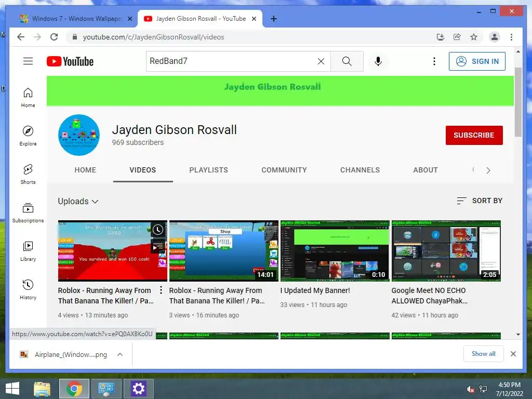This screenshot has height=399, width=532.
Task: Open the 14:01 Roblox video thumbnail
Action: (223, 251)
